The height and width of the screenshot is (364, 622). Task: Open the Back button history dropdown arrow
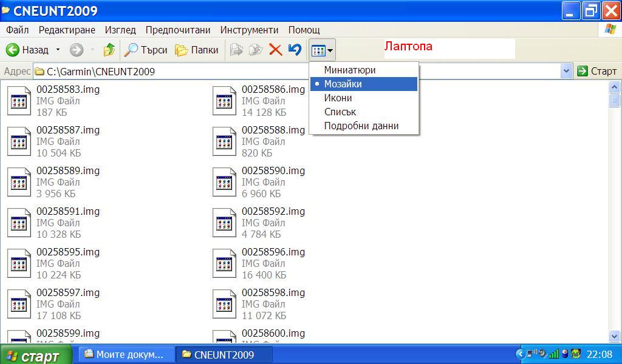tap(58, 50)
